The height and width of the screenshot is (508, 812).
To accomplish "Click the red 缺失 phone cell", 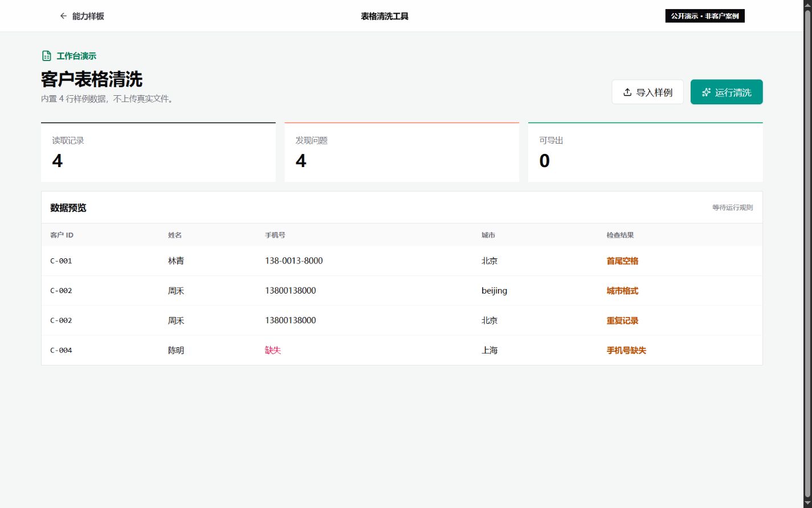I will 273,350.
